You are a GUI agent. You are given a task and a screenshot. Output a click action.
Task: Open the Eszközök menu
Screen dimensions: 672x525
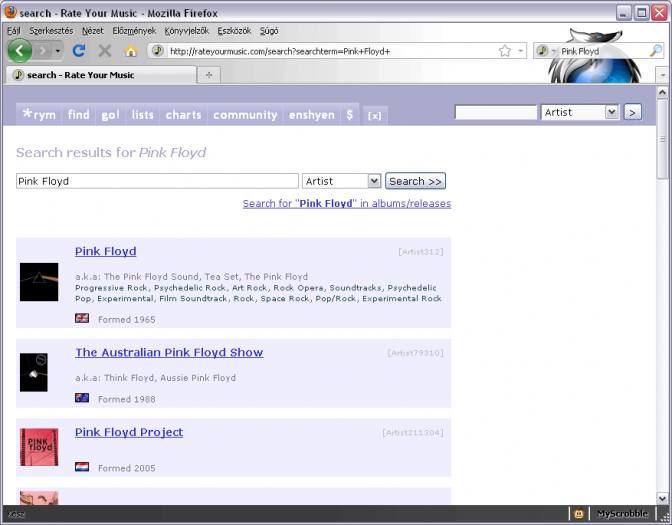pos(234,31)
